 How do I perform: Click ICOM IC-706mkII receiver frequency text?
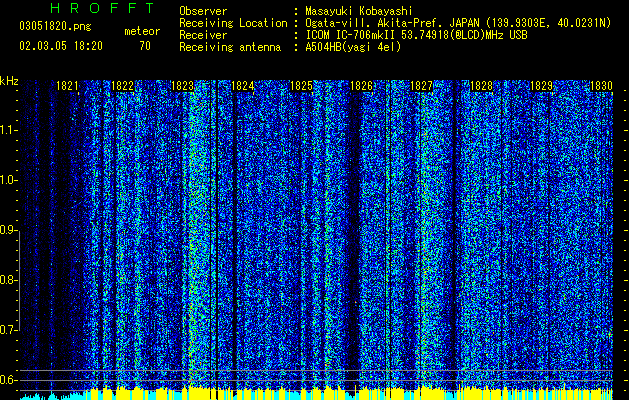[416, 35]
